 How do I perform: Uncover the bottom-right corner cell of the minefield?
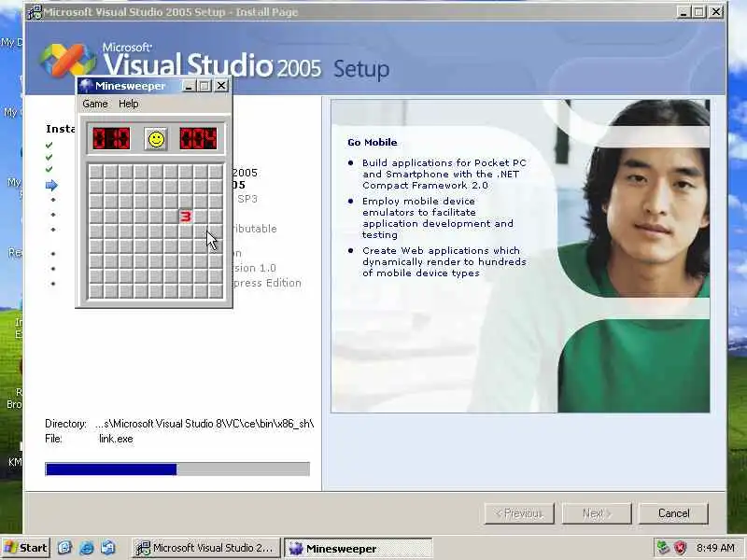click(x=216, y=291)
